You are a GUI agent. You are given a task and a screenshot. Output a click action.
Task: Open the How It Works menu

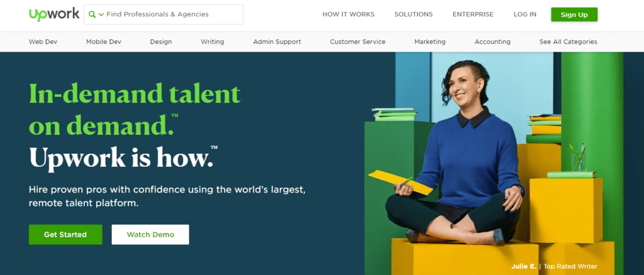pos(348,14)
